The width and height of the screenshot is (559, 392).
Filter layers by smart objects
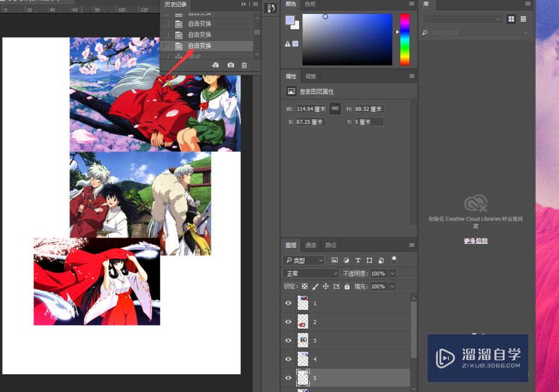coord(381,260)
